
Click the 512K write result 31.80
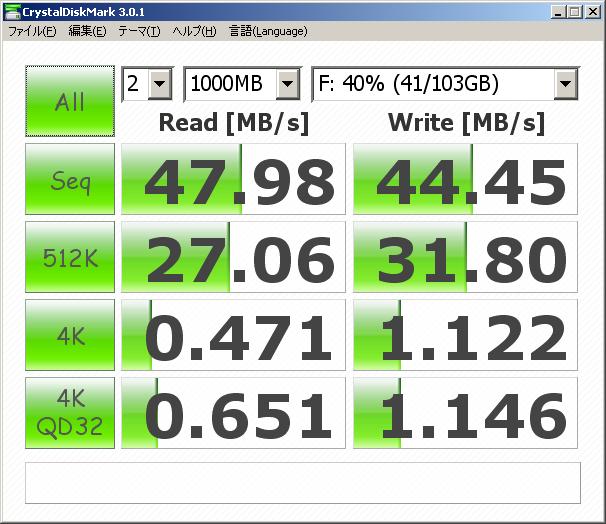pos(465,257)
